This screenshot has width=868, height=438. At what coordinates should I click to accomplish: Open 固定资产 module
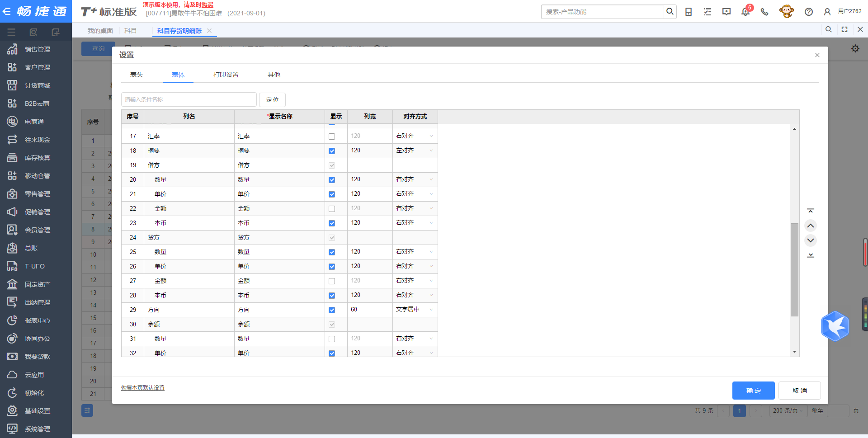coord(36,284)
